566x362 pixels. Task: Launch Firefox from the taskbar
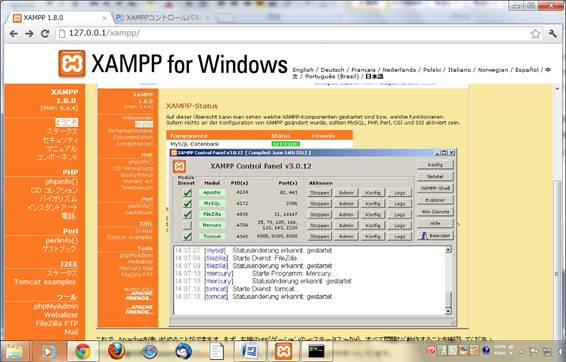(116, 351)
